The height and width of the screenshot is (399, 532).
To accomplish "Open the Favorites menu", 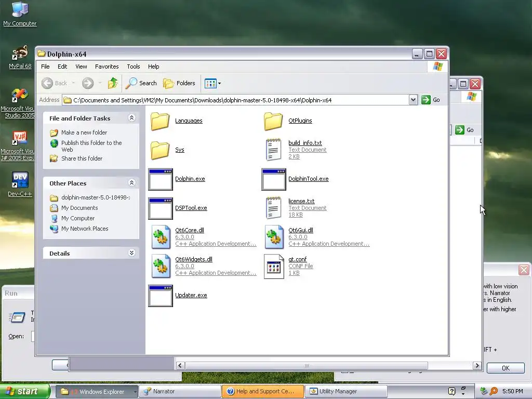I will point(107,66).
